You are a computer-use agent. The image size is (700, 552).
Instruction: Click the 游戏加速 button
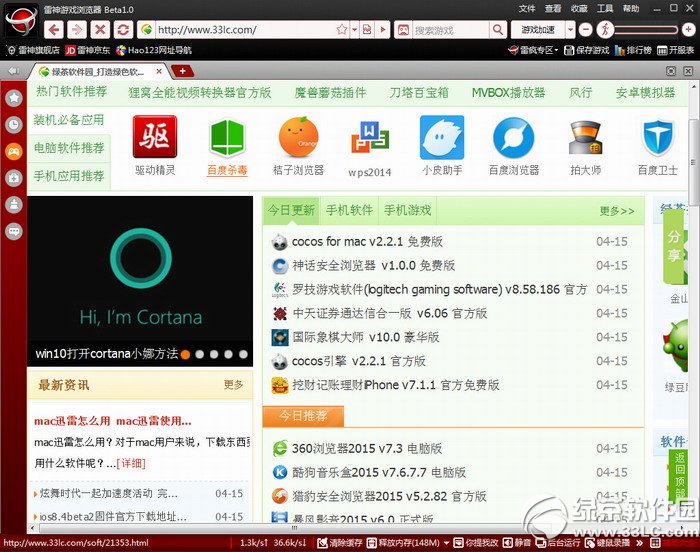tap(538, 30)
